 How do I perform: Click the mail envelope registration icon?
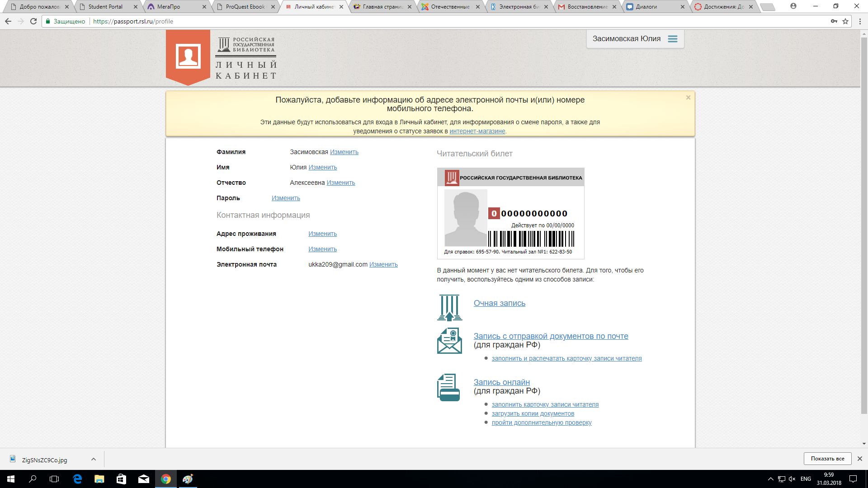click(449, 341)
